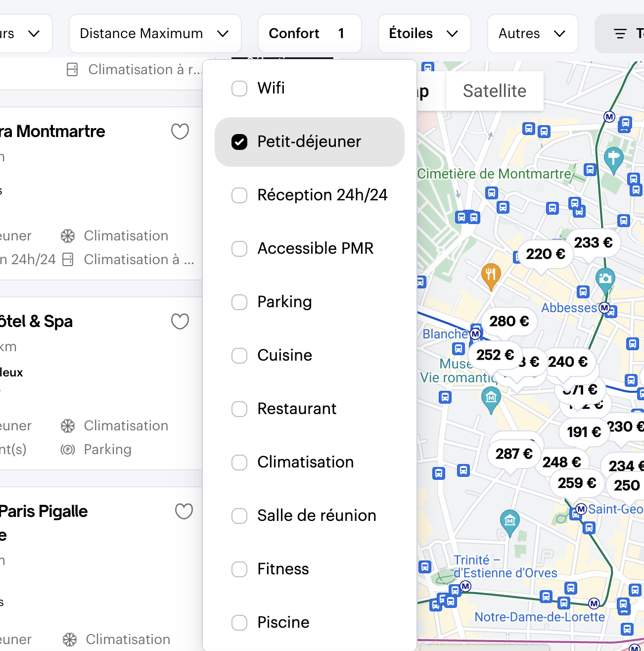The height and width of the screenshot is (651, 644).
Task: Open the filter sliders icon button
Action: pos(620,34)
